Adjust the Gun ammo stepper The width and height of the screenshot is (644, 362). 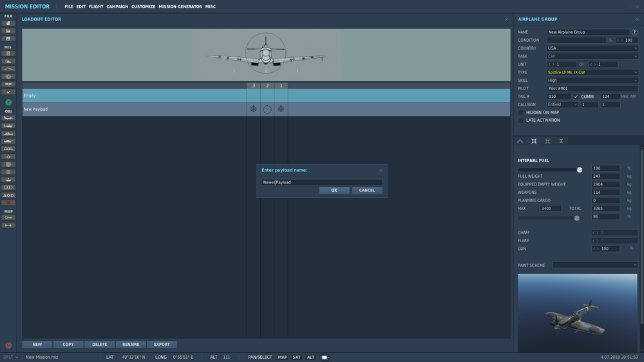coord(605,249)
